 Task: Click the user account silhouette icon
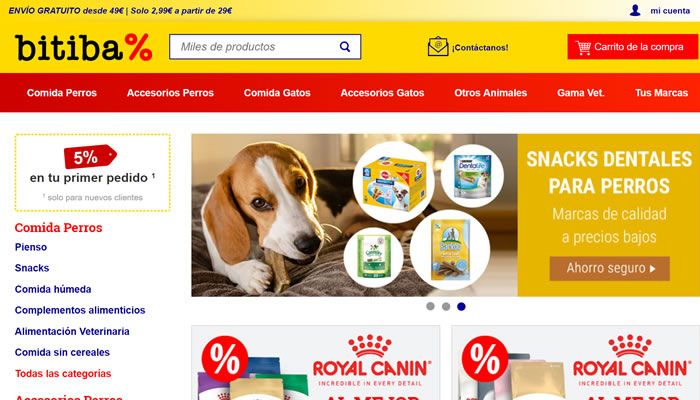coord(635,10)
